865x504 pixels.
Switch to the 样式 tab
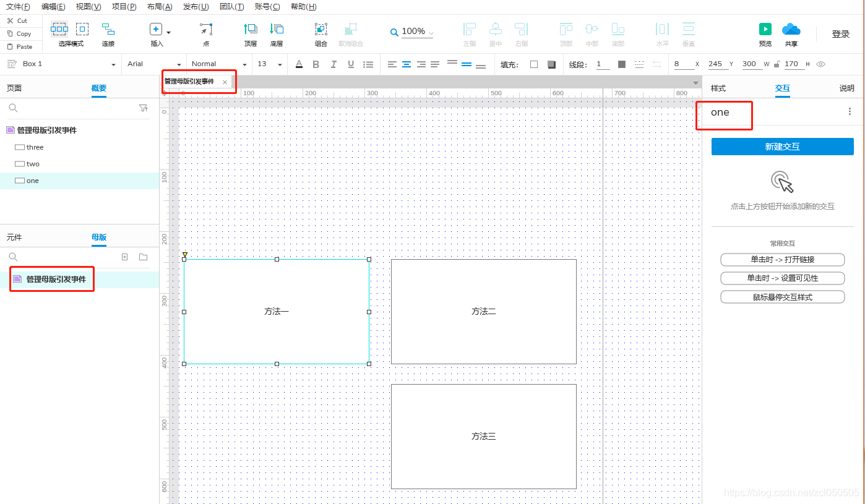718,88
